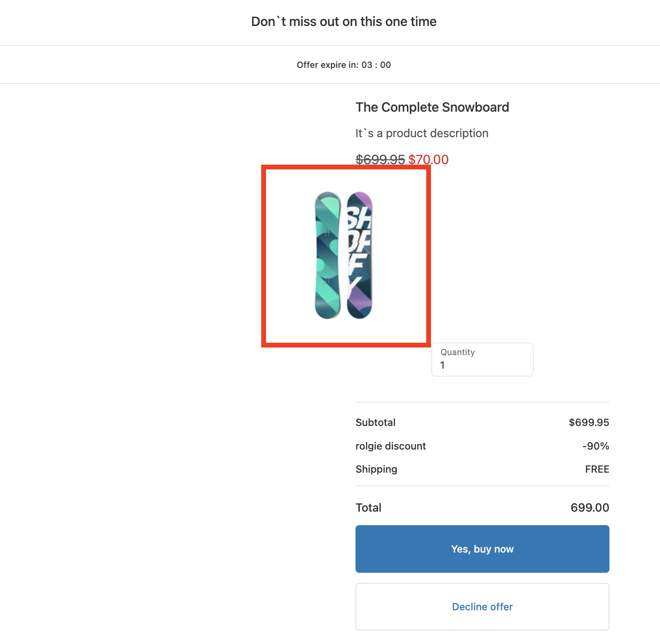Click the crossed-out $699.95 original price

380,159
